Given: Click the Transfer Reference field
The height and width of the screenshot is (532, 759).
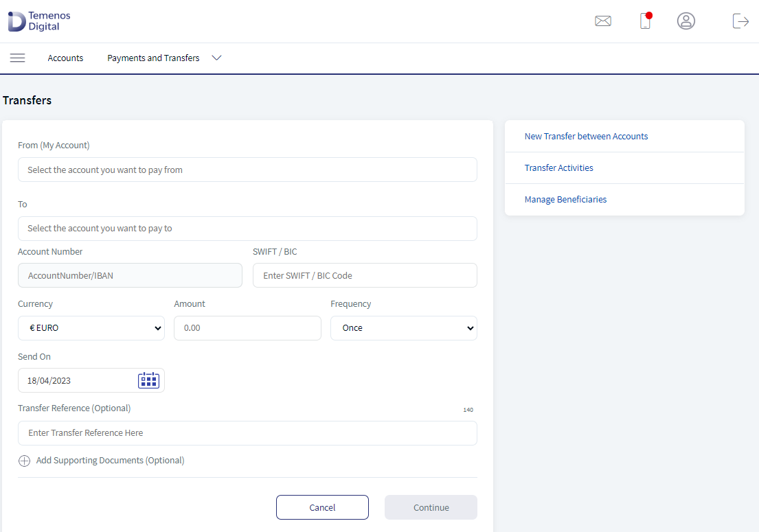Looking at the screenshot, I should pyautogui.click(x=247, y=433).
